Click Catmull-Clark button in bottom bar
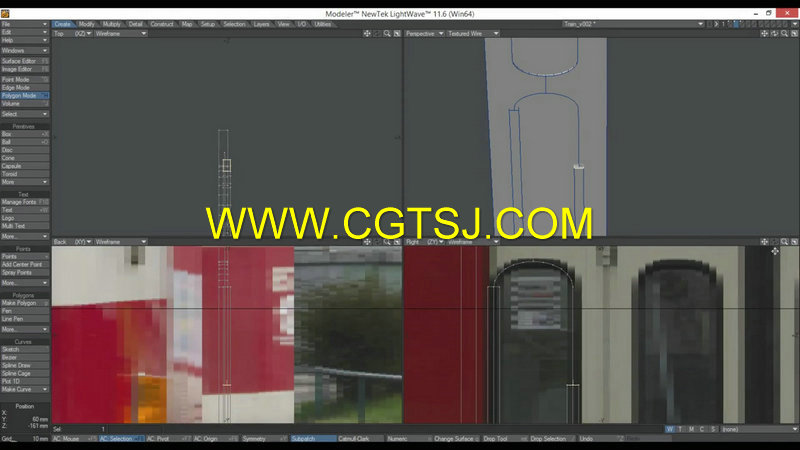This screenshot has height=450, width=800. point(360,439)
